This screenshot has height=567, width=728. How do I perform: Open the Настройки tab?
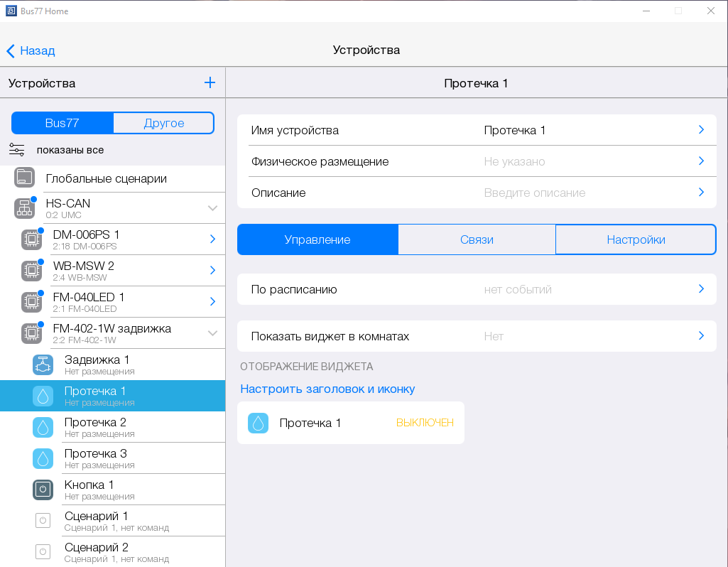636,239
